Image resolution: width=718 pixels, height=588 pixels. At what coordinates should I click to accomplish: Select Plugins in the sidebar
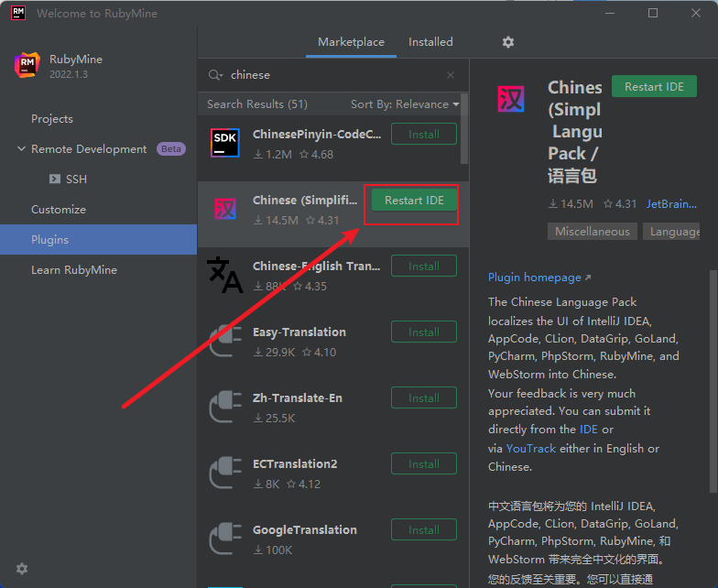[99, 240]
